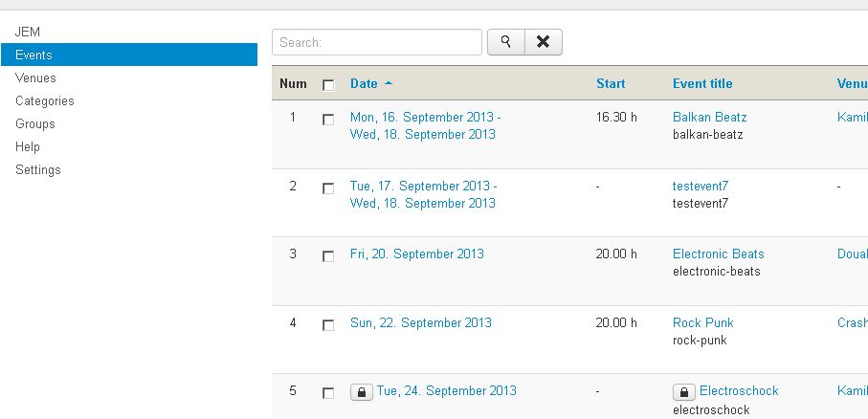Sort the list by the Date column header
Viewport: 868px width, 419px height.
(364, 83)
